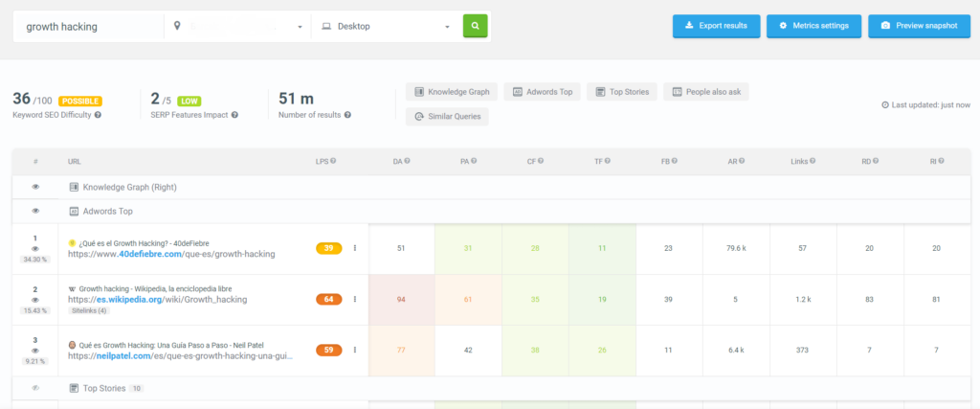Click orange LPS score 64 badge
This screenshot has height=409, width=980.
pos(329,300)
